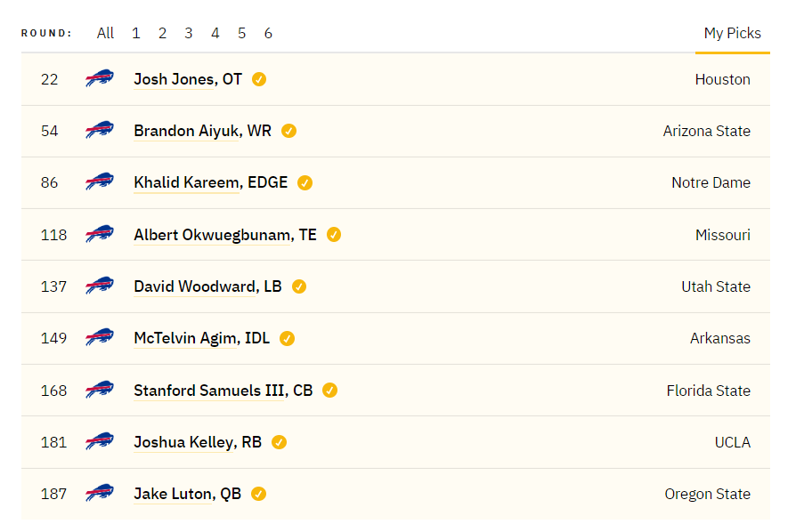The width and height of the screenshot is (796, 532).
Task: Click the checkmark badge beside Brandon Aiyuk
Action: [288, 131]
